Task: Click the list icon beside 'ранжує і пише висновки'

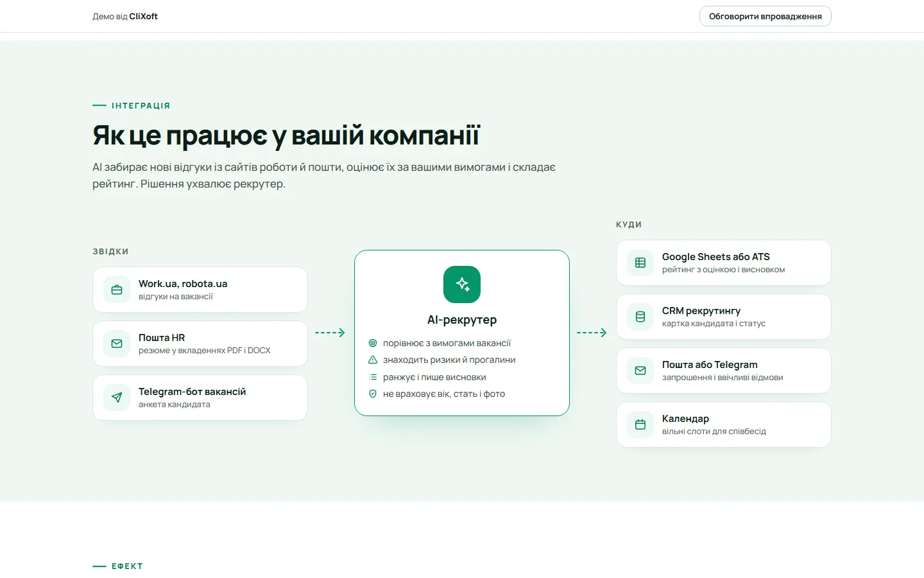Action: click(x=373, y=377)
